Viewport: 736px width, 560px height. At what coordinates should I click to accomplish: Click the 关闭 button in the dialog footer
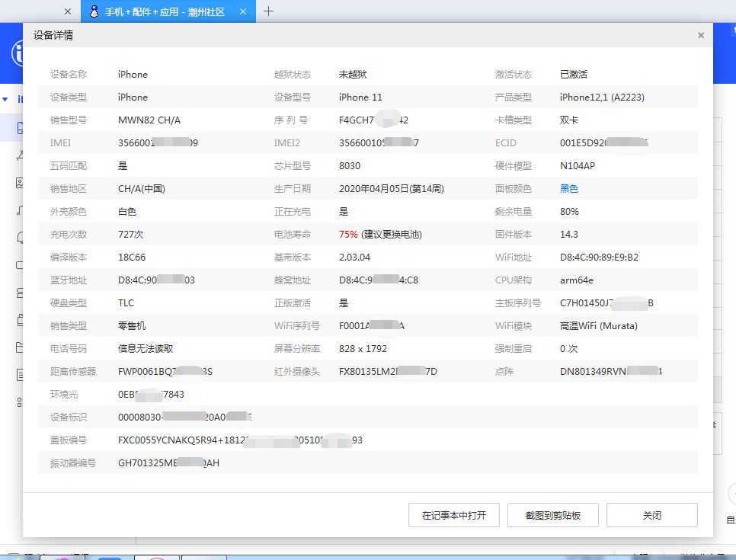tap(651, 515)
